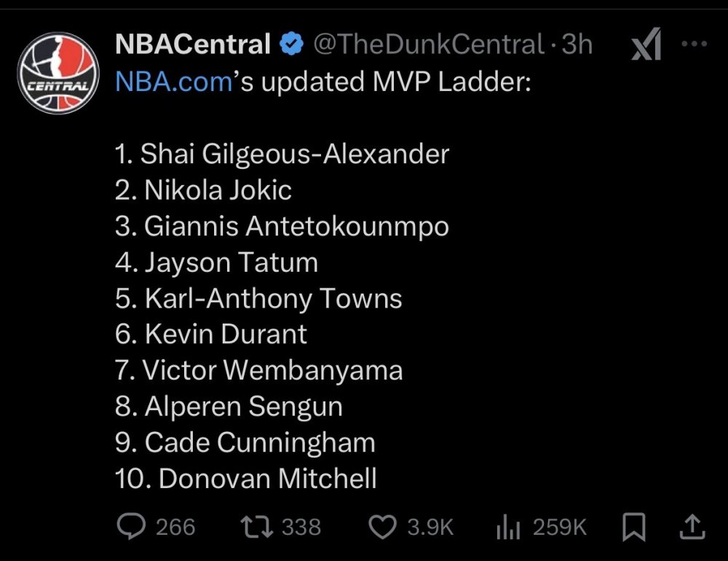Toggle the bookmark icon
The height and width of the screenshot is (561, 728).
634,527
